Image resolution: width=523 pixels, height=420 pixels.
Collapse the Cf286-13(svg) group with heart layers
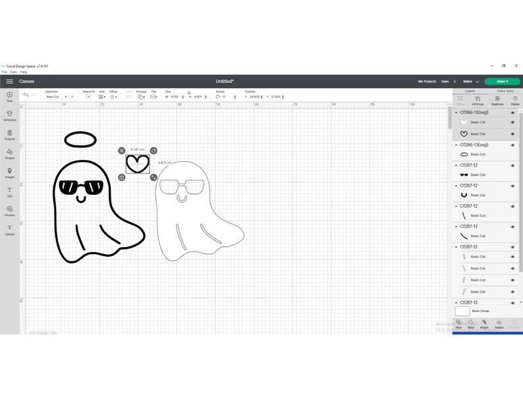456,113
